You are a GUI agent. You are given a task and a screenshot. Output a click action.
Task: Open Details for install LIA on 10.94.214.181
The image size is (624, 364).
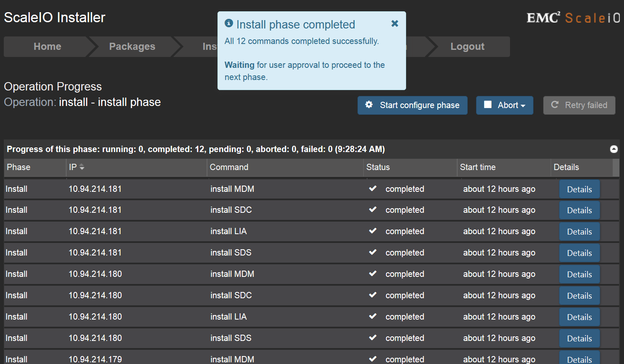pos(579,232)
